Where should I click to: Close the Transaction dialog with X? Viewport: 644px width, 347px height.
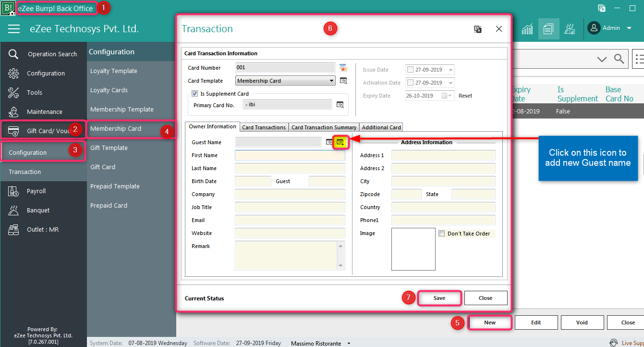pos(499,29)
